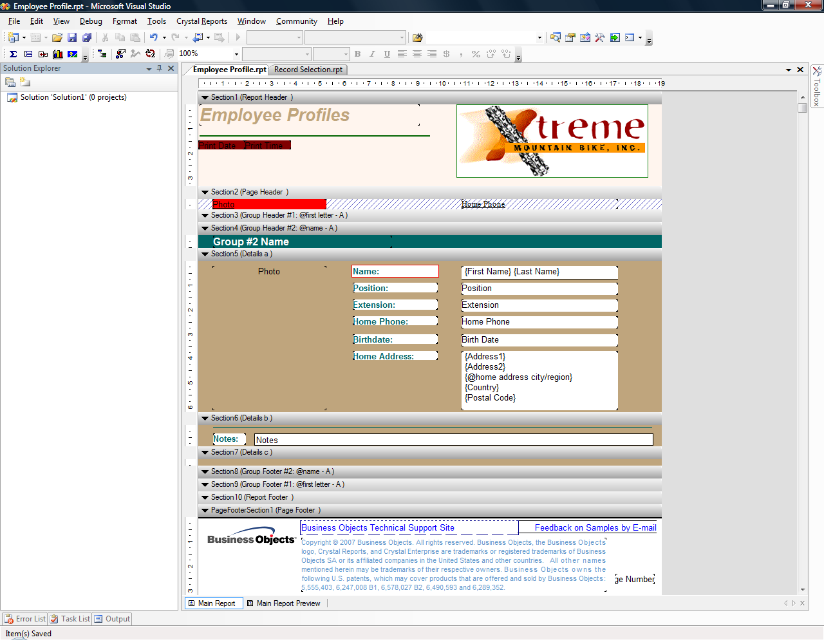The height and width of the screenshot is (644, 824).
Task: Click the Insert Group icon
Action: 28,54
